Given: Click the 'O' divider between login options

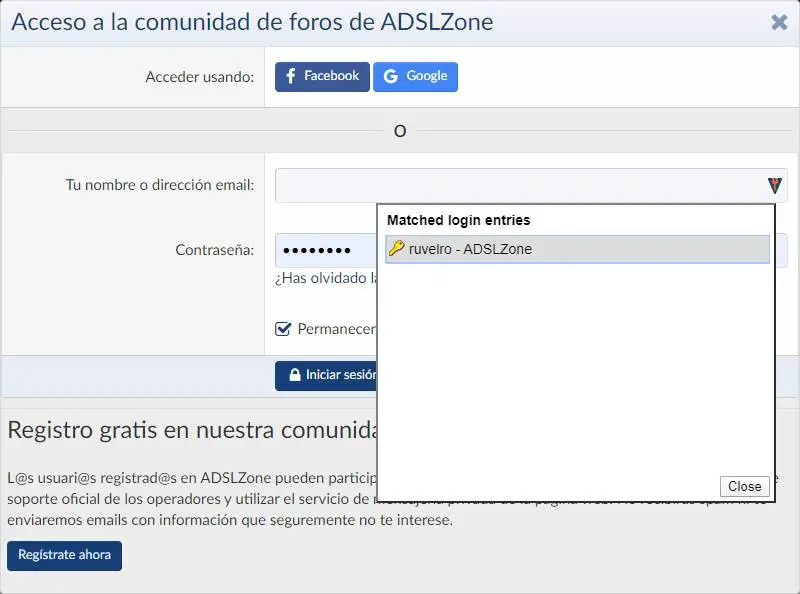Looking at the screenshot, I should [x=400, y=131].
